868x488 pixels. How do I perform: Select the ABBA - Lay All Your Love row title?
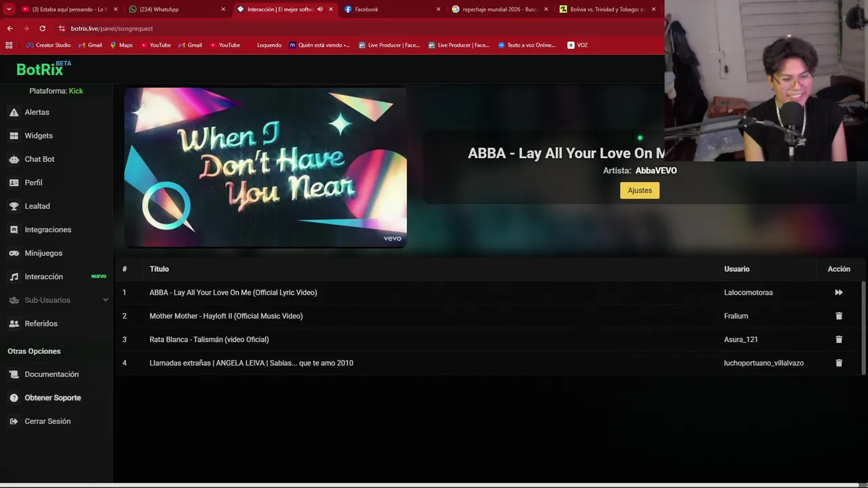point(233,293)
